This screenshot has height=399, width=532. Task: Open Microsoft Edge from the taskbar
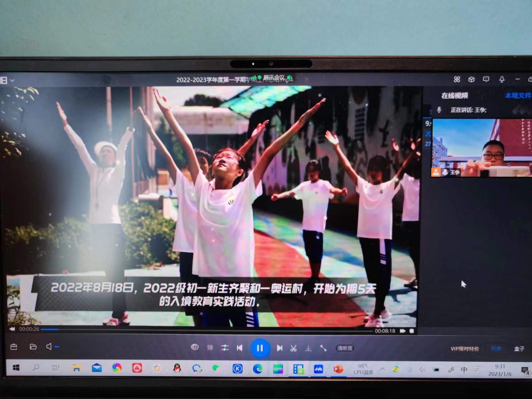point(258,369)
